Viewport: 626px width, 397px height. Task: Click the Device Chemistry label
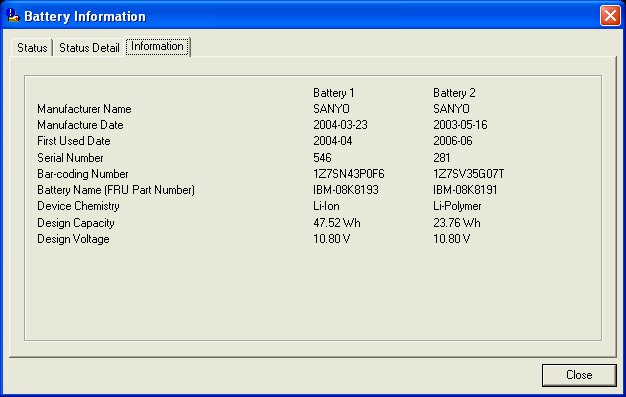(78, 206)
